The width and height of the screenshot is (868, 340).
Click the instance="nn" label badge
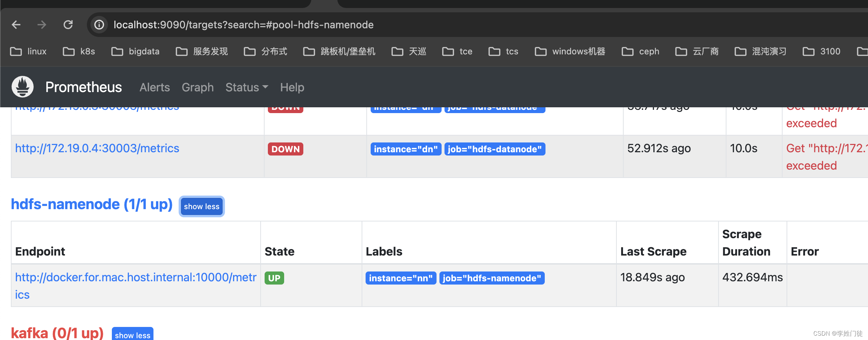point(401,278)
